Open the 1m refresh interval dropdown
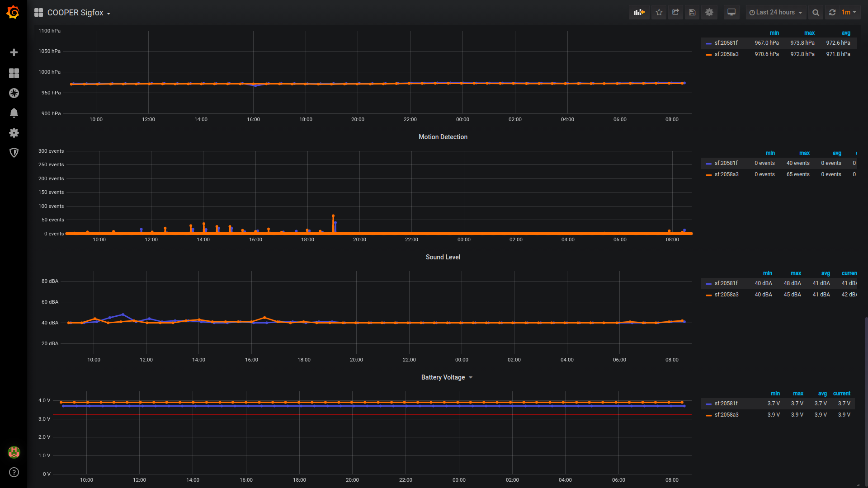 [x=849, y=12]
